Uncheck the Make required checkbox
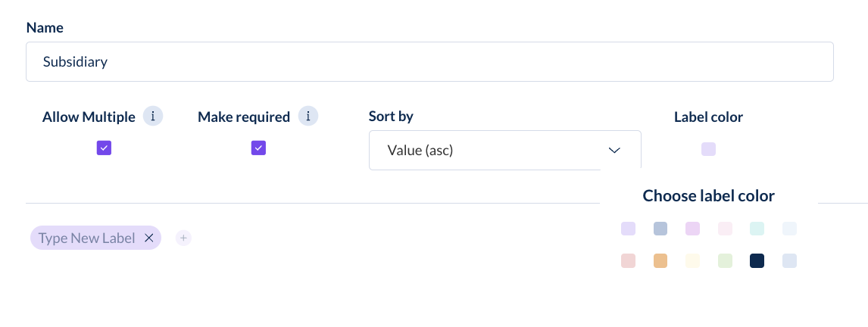 258,148
